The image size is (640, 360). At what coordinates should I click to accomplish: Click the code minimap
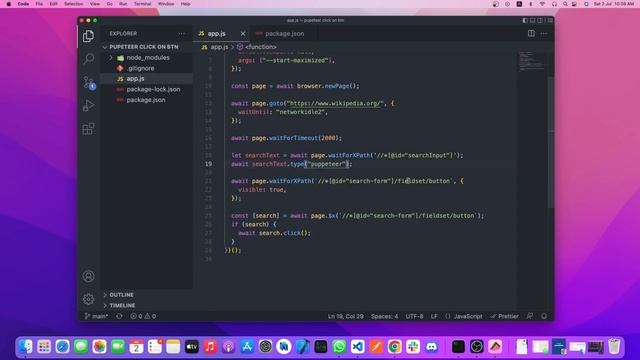coord(532,61)
